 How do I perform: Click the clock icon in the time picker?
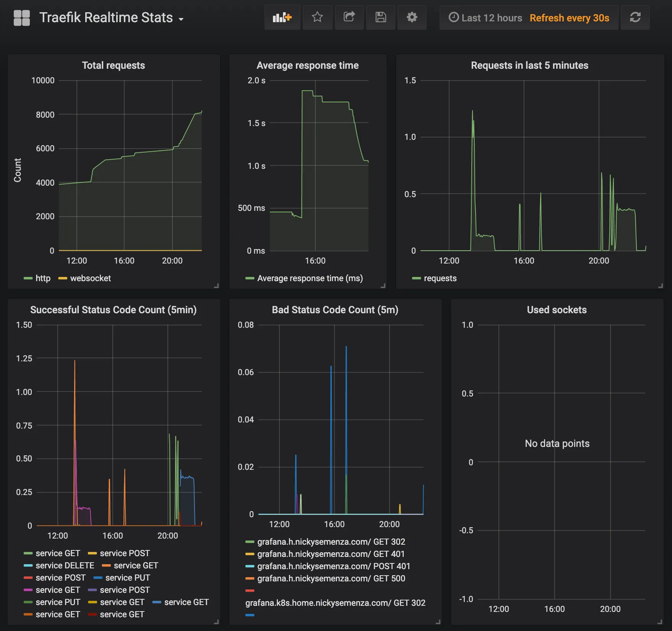click(x=453, y=18)
